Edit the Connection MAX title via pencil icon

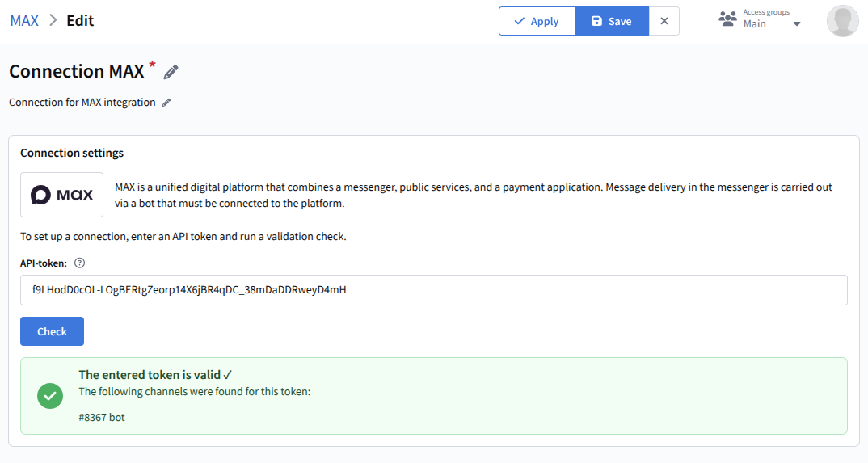pyautogui.click(x=171, y=73)
